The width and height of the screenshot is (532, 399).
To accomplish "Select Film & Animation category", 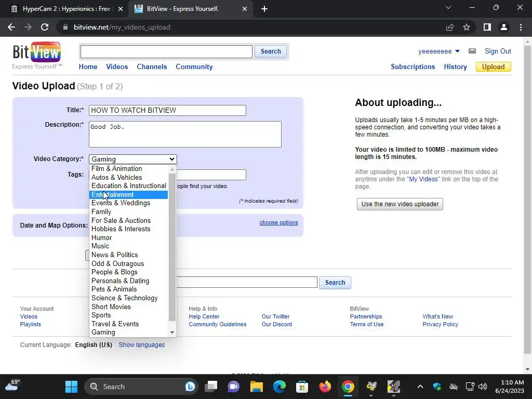I will pyautogui.click(x=129, y=169).
